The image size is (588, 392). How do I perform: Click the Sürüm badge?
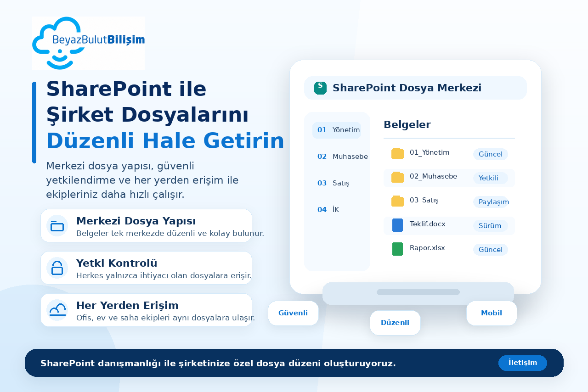click(491, 226)
